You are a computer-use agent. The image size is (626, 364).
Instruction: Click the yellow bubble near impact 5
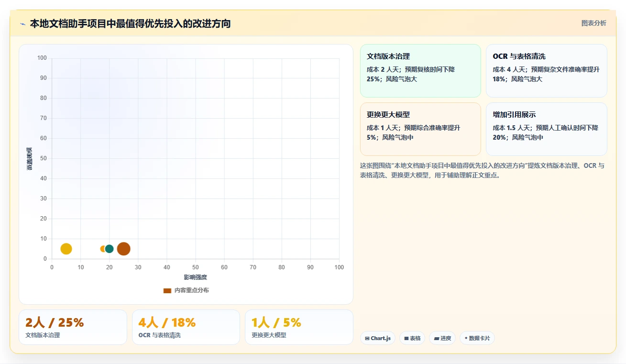[x=66, y=249]
